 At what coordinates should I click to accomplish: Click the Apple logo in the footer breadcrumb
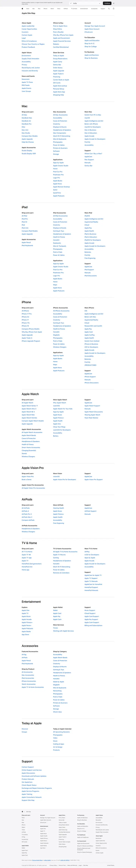click(23, 812)
